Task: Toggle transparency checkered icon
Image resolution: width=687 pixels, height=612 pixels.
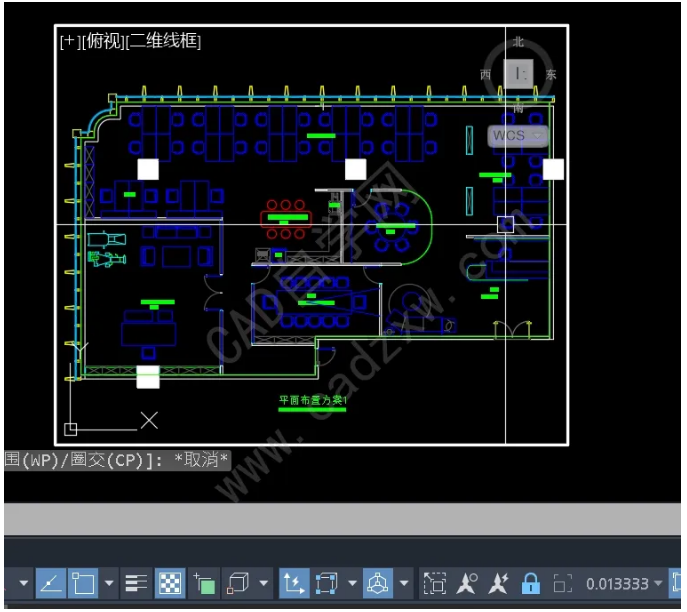Action: (170, 586)
